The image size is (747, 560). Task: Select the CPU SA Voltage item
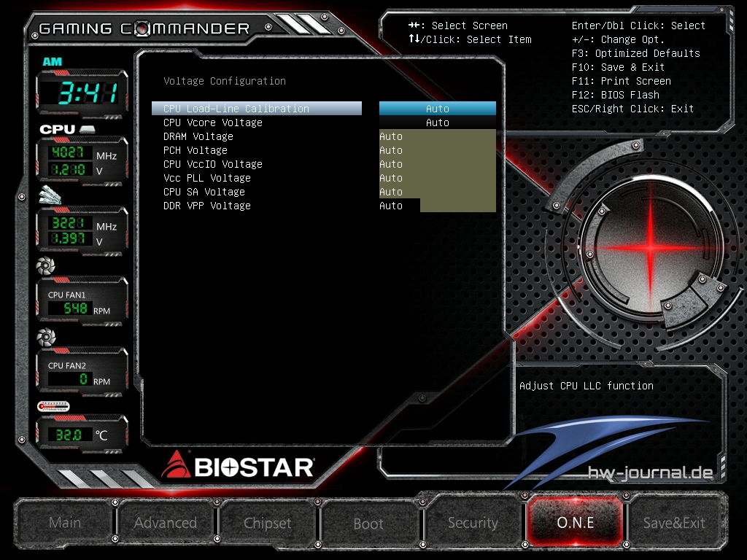[204, 192]
